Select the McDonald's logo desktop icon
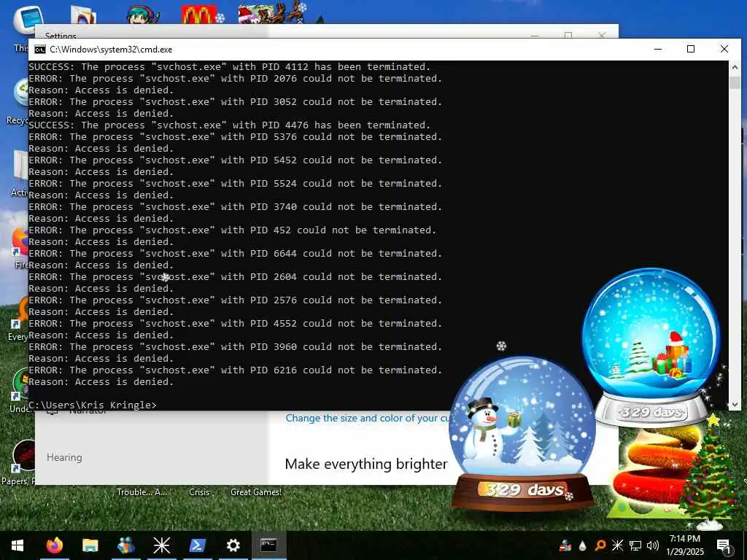 tap(199, 15)
